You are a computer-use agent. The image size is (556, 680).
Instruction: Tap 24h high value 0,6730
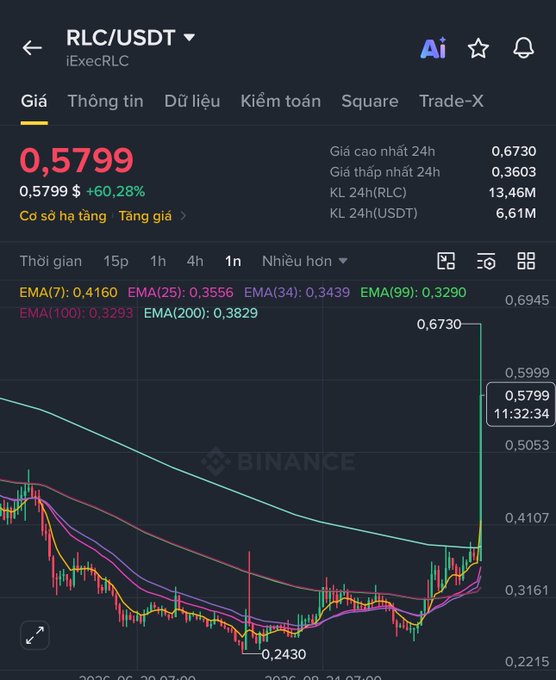click(x=513, y=151)
